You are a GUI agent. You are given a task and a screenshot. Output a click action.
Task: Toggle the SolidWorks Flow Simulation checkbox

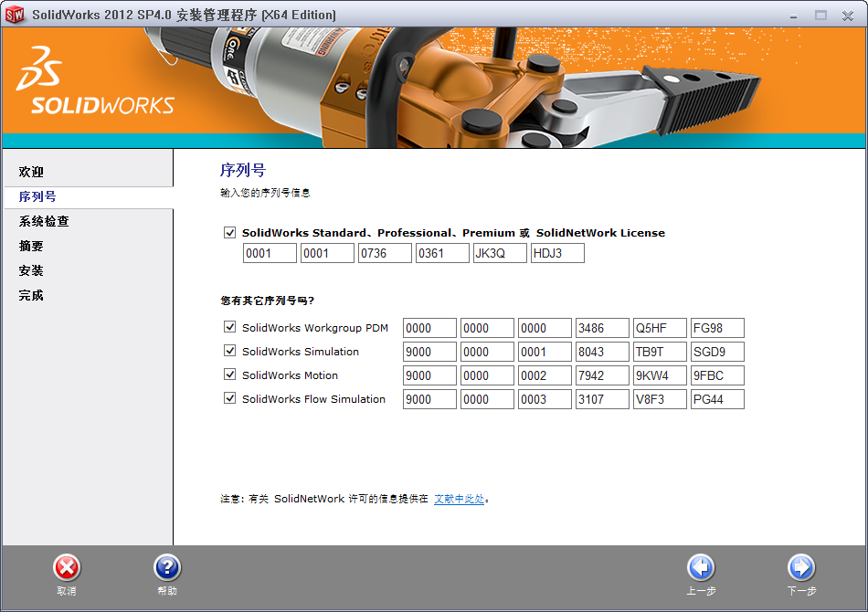(229, 398)
